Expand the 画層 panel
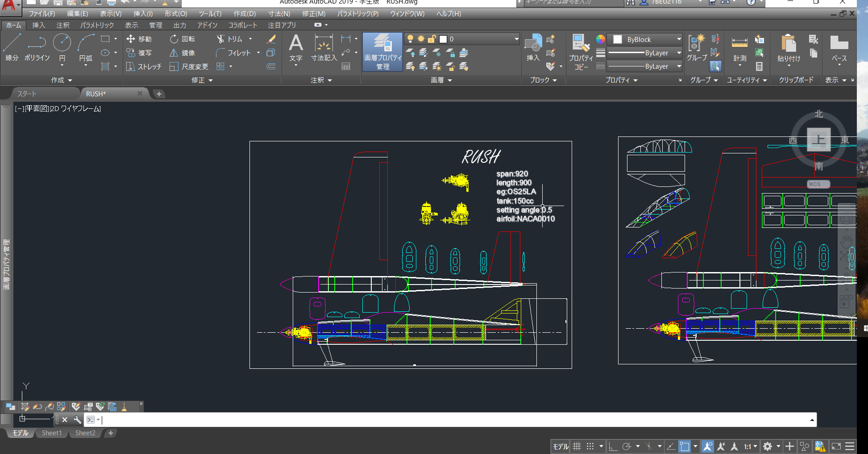 [x=441, y=80]
